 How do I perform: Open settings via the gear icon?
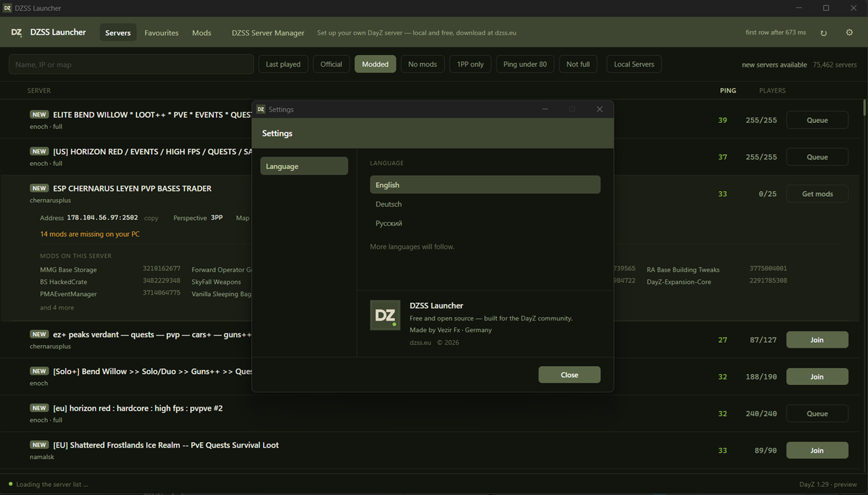(x=849, y=33)
